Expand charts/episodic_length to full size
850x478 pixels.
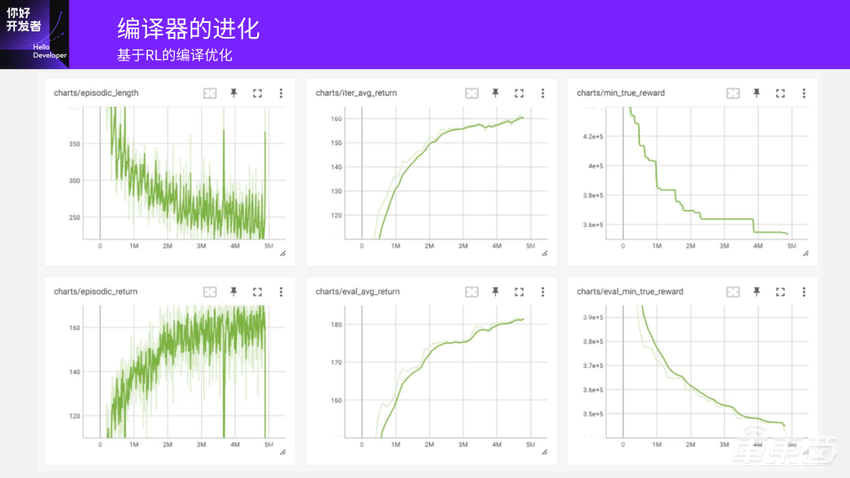tap(257, 93)
